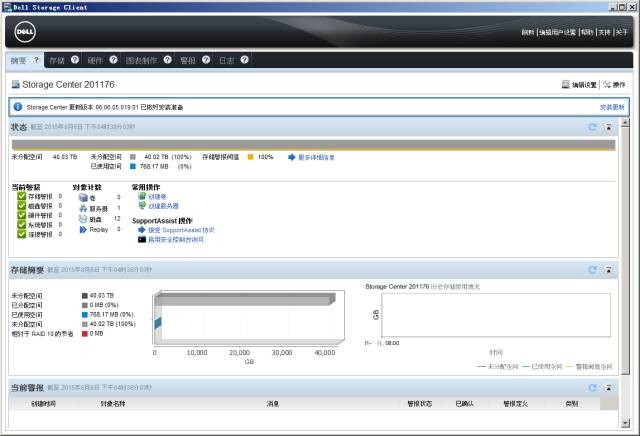
Task: Click red swatch beside 0 MB RAID 10 savings
Action: click(x=85, y=334)
